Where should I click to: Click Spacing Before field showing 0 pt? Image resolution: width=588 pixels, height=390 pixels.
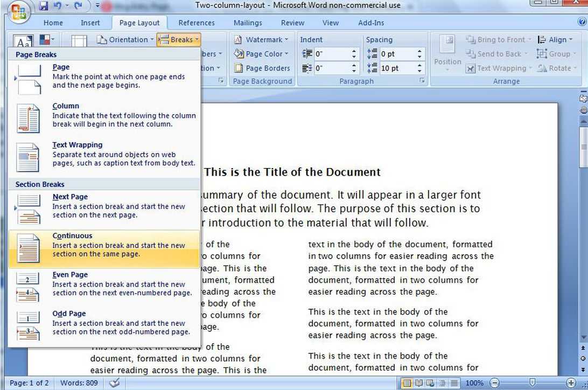[x=397, y=54]
